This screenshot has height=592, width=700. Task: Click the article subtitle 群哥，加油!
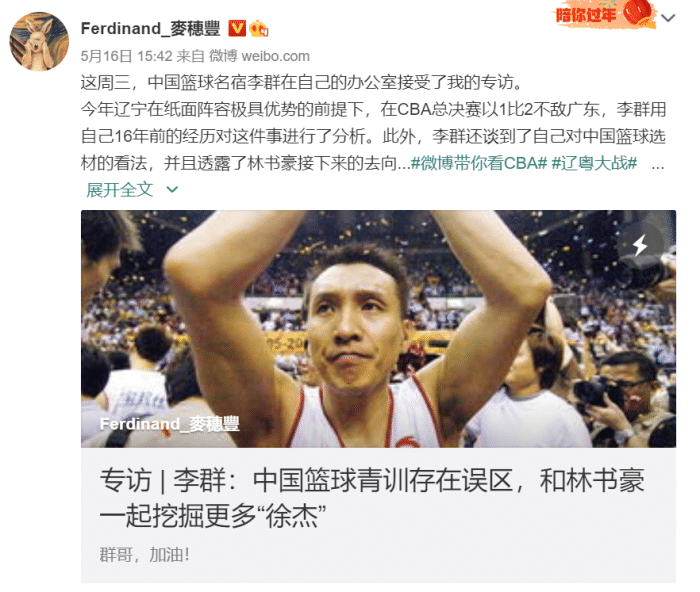click(145, 555)
